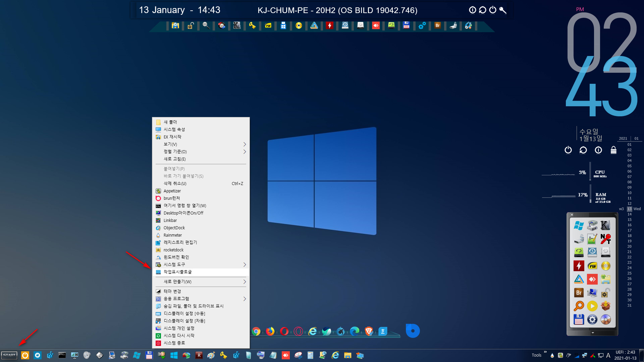This screenshot has height=362, width=644.
Task: Click the input language A indicator in tray
Action: point(608,355)
